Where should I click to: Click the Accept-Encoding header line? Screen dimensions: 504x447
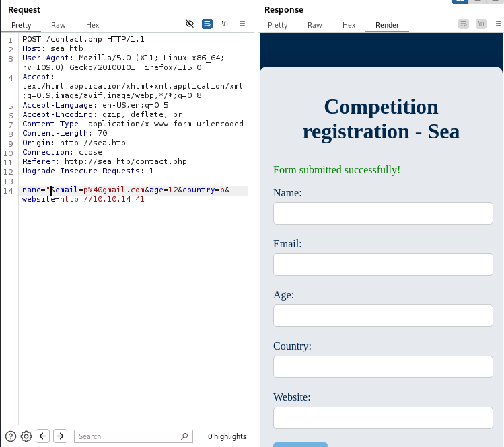coord(102,114)
